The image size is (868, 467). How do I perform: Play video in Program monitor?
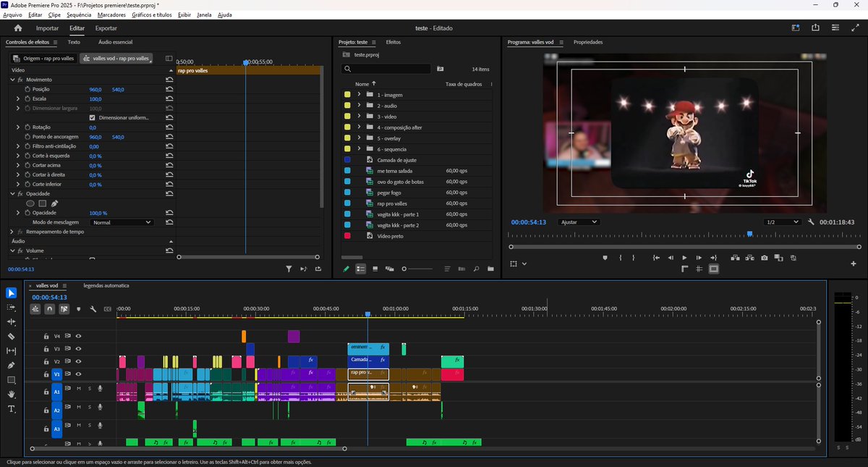click(x=684, y=258)
